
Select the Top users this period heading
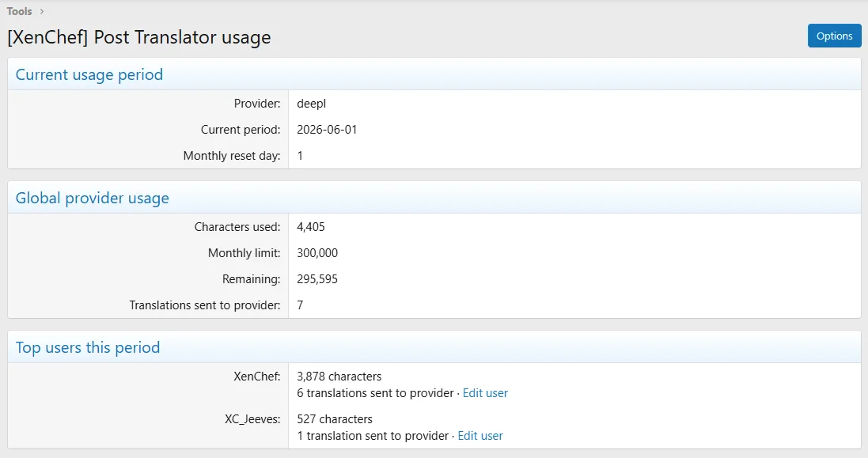88,347
